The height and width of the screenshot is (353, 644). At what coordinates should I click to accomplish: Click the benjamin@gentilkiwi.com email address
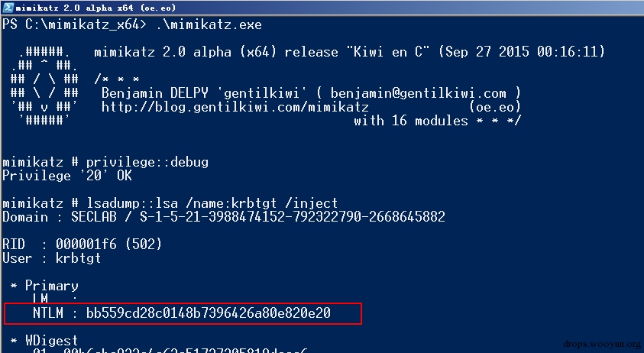[x=419, y=93]
